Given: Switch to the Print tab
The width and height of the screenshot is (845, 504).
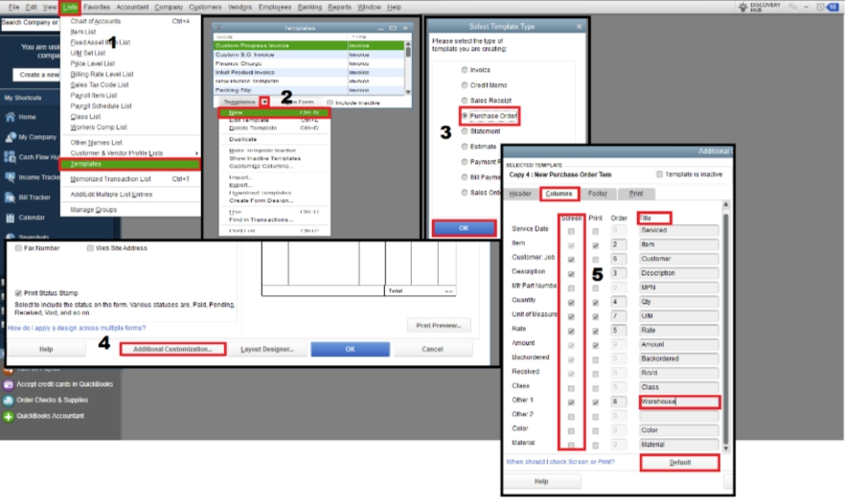Looking at the screenshot, I should pos(636,194).
